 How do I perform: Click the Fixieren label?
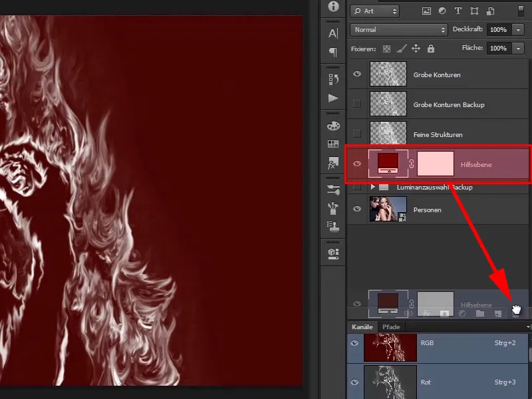(363, 49)
